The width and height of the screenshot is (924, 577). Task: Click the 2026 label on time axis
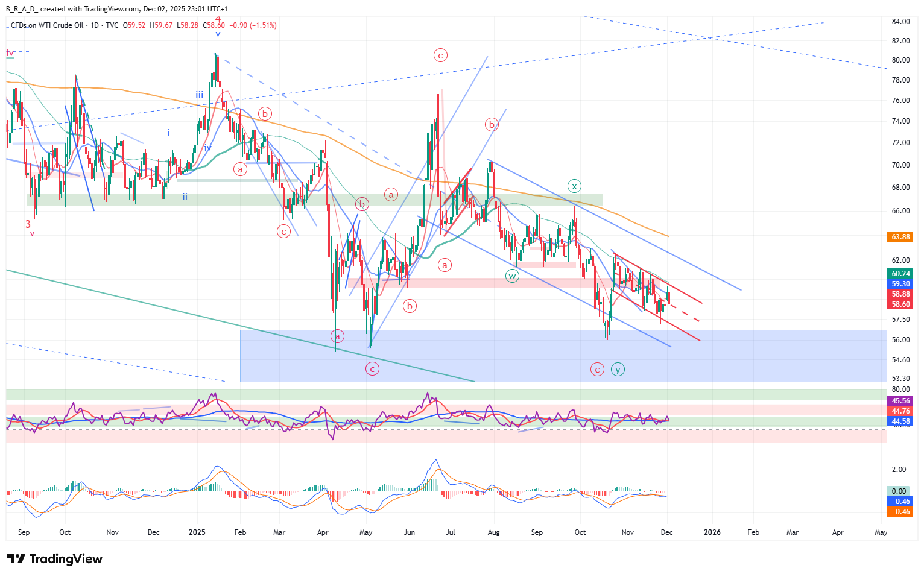[712, 532]
